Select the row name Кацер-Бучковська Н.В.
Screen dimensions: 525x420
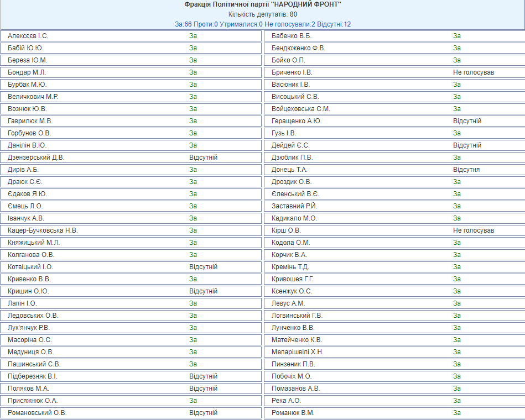tap(43, 230)
